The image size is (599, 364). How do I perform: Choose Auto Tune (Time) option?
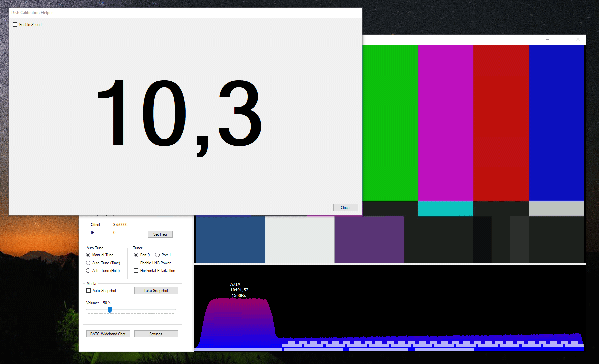point(88,263)
